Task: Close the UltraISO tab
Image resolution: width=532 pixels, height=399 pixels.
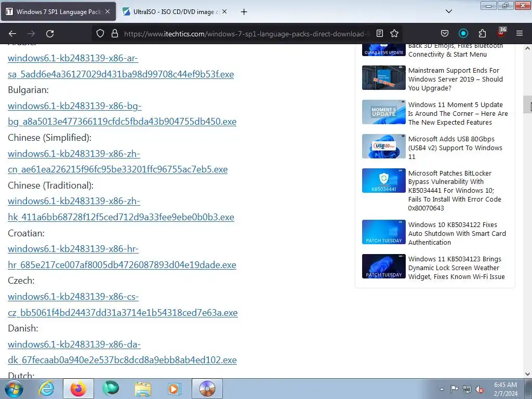Action: pos(224,11)
